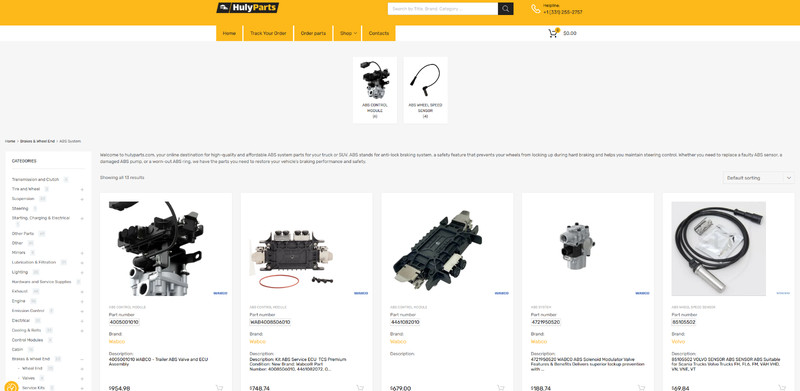This screenshot has height=391, width=800.
Task: Open the Service Kits subcategory link
Action: pos(34,388)
